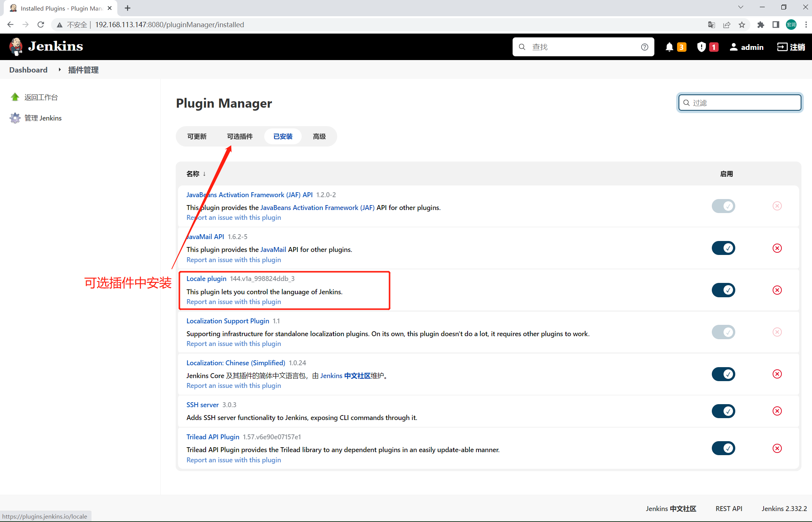812x522 pixels.
Task: Click the 注销 logout icon
Action: coord(782,47)
